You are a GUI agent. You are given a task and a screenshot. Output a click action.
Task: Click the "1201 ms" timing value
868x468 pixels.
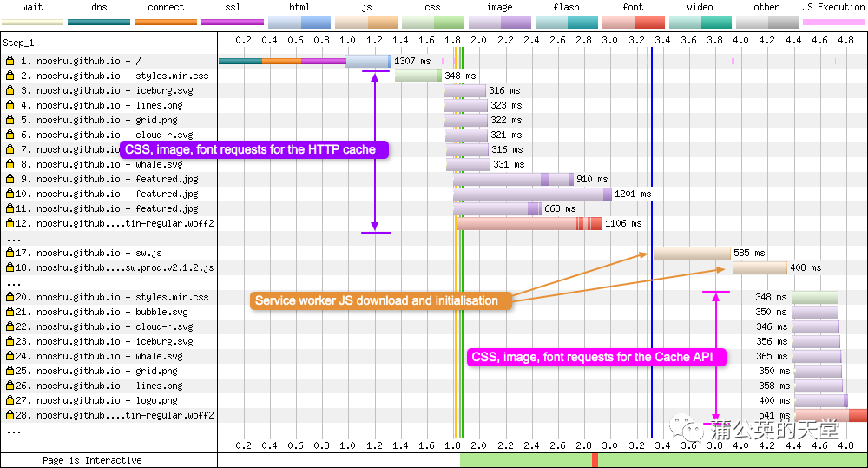coord(633,194)
